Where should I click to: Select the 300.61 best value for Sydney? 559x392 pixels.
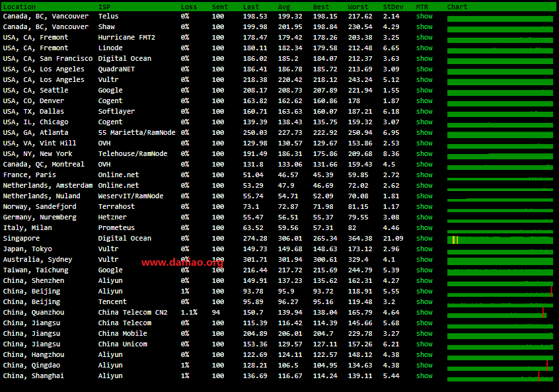[x=325, y=260]
